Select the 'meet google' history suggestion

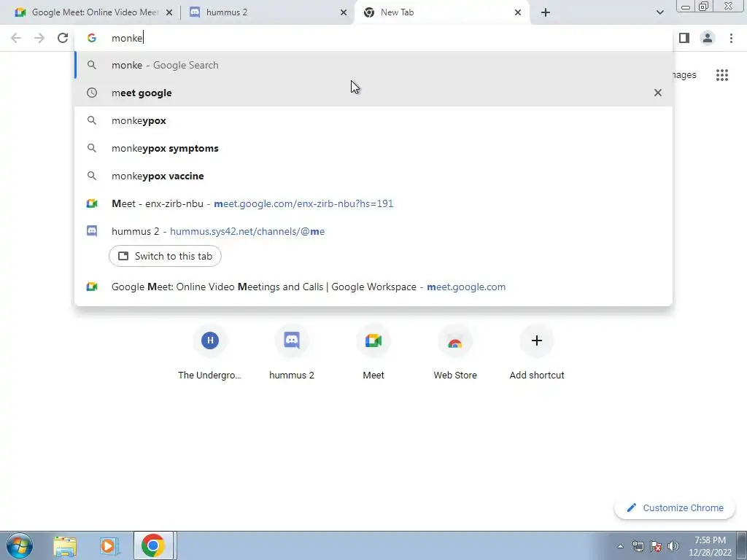[373, 93]
